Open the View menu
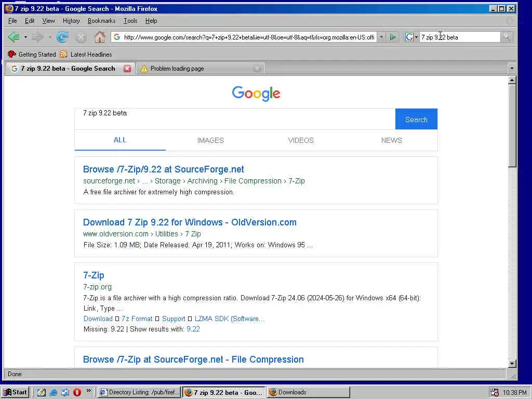 point(48,21)
